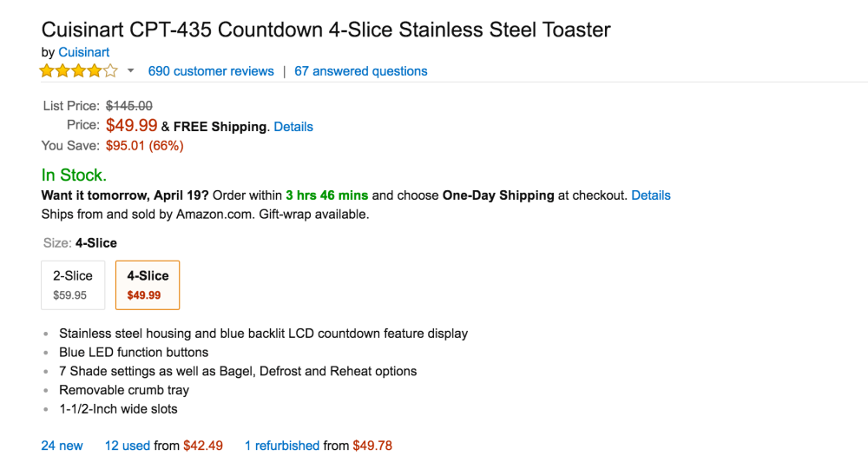This screenshot has width=868, height=463.
Task: Click the star rating icons
Action: [78, 71]
